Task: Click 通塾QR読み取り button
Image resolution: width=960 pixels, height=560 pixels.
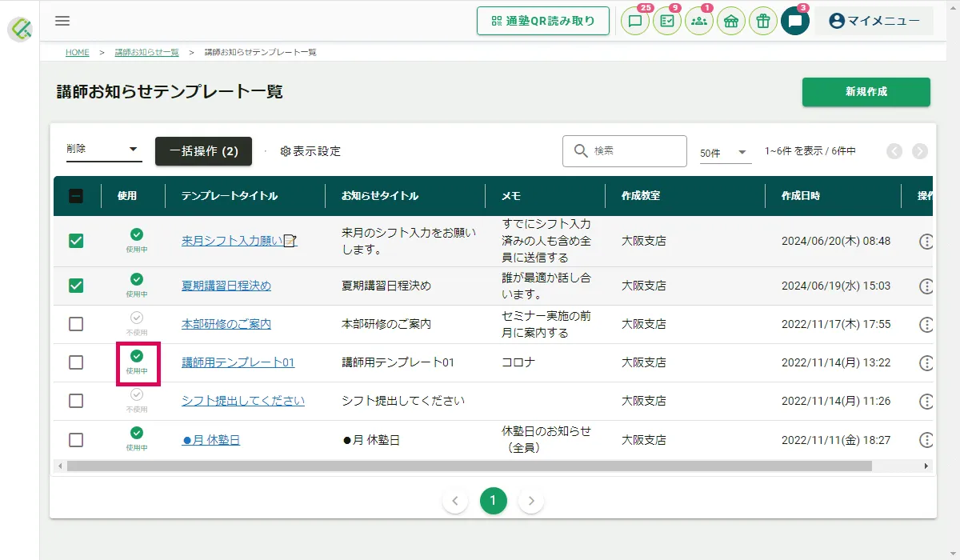Action: coord(543,21)
